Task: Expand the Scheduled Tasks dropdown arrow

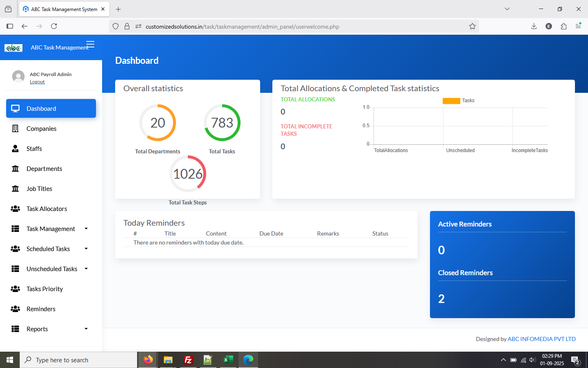Action: [86, 249]
